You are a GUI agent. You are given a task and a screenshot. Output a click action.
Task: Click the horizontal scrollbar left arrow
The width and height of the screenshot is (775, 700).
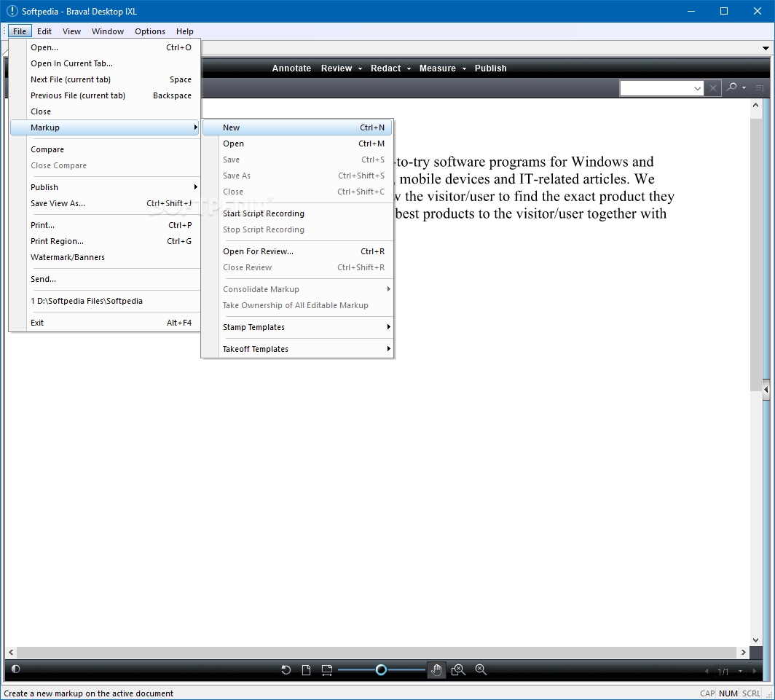coord(11,652)
